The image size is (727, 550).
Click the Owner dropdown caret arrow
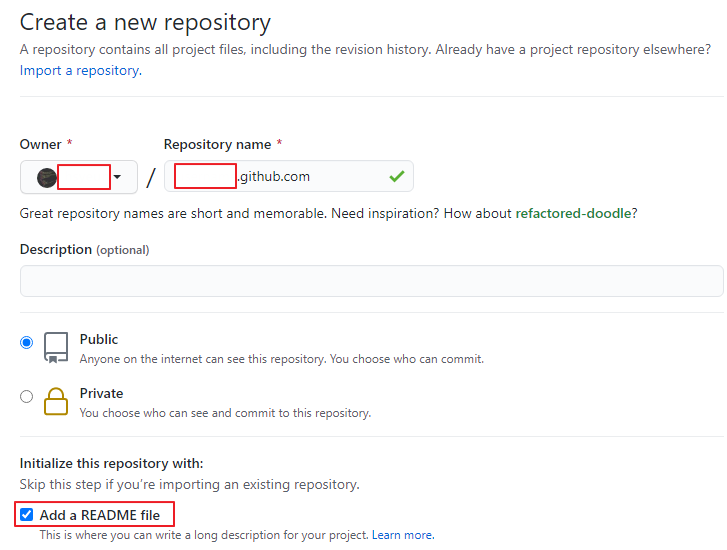[117, 178]
